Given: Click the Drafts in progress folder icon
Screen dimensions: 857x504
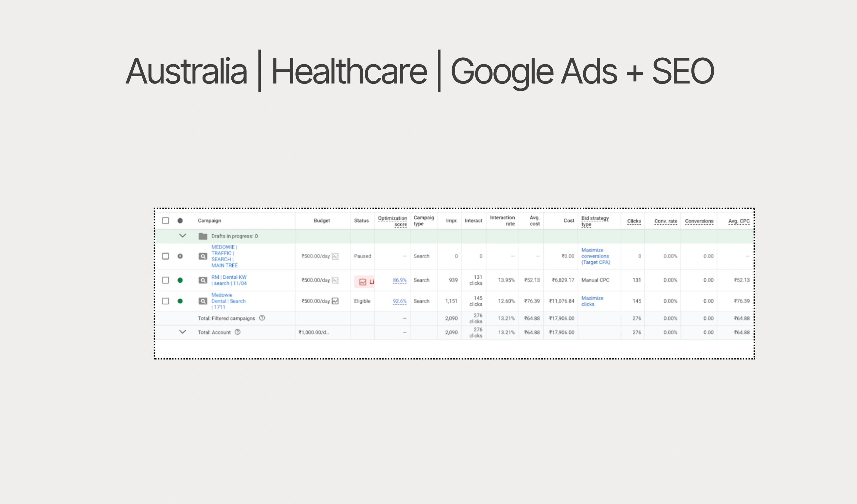Looking at the screenshot, I should click(203, 236).
